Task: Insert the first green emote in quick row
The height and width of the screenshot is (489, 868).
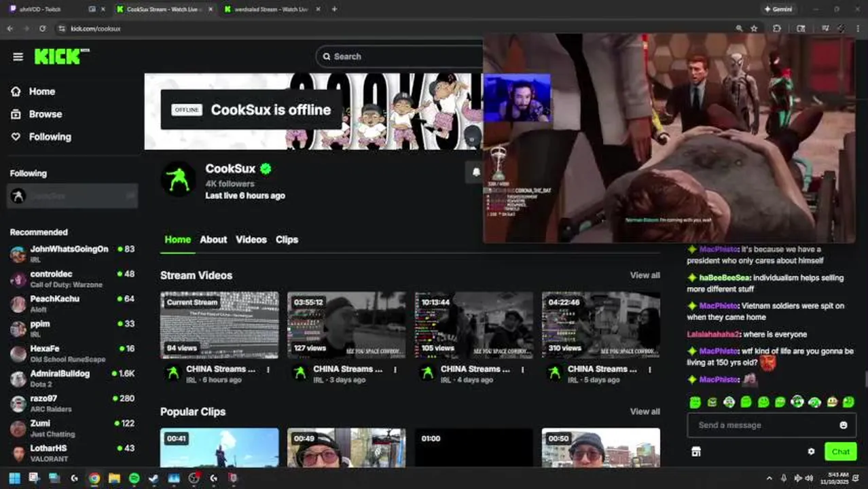Action: pos(695,402)
